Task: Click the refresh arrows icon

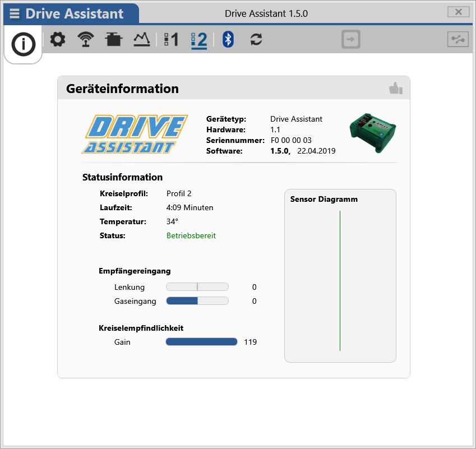Action: (x=256, y=39)
